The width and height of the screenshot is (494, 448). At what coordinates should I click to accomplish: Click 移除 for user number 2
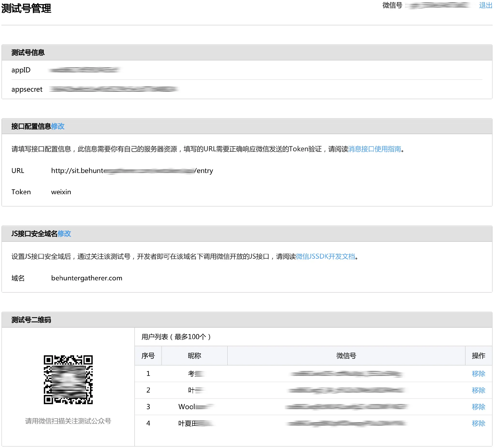[x=478, y=390]
